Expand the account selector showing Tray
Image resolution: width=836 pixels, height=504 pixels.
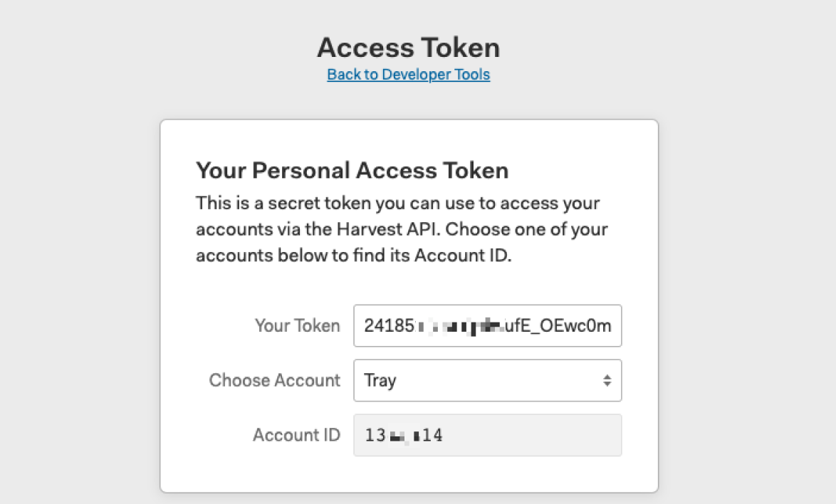tap(487, 380)
